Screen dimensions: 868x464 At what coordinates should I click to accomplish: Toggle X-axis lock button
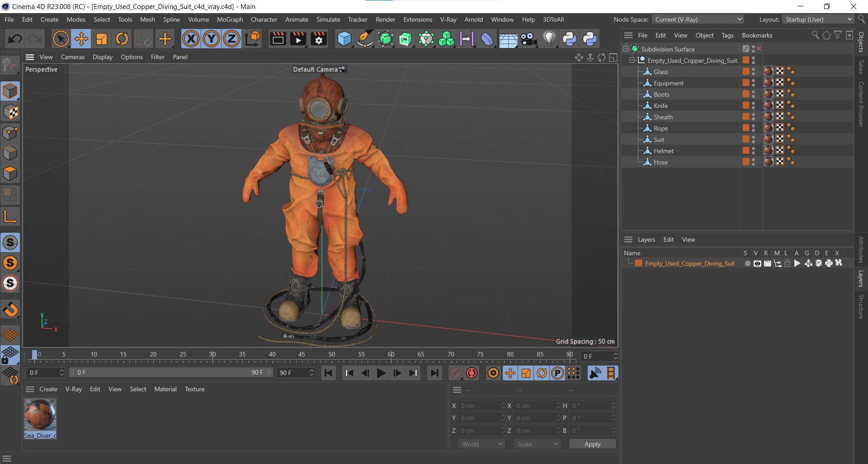click(191, 39)
